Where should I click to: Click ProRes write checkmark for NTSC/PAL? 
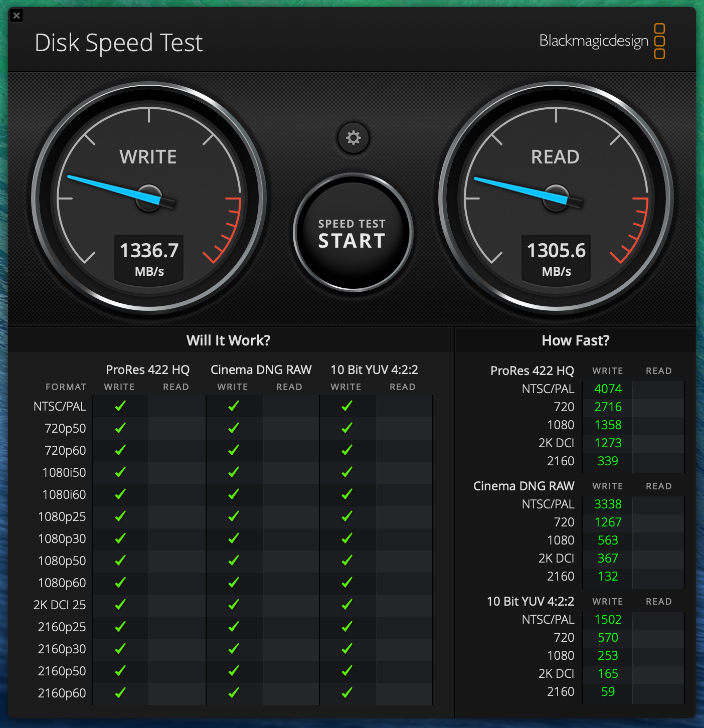tap(120, 406)
